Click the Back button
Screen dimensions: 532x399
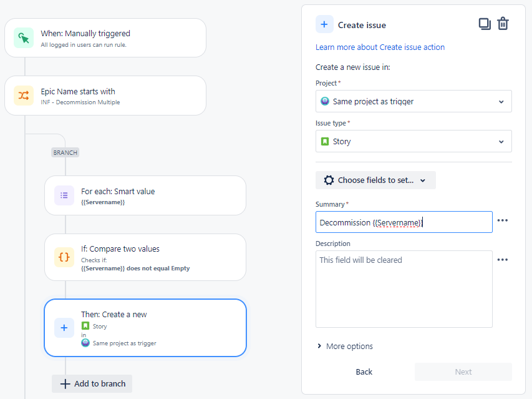click(364, 372)
